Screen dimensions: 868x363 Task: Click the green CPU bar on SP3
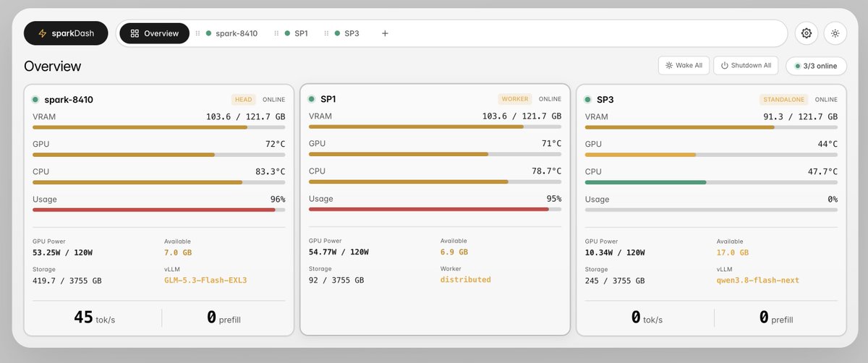pos(712,182)
